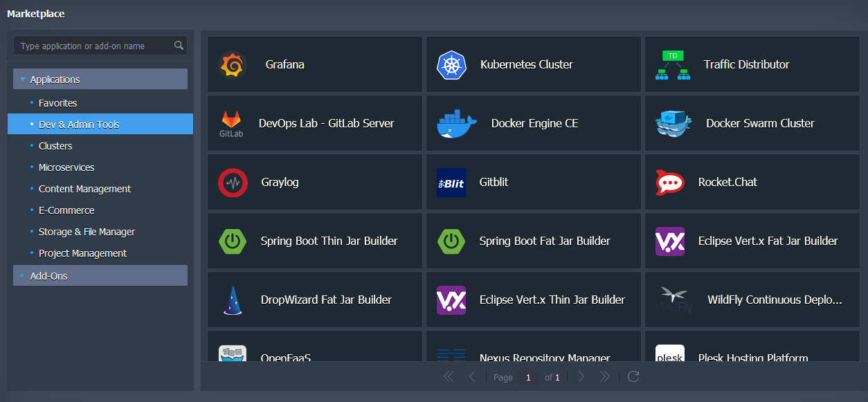Viewport: 868px width, 402px height.
Task: Click the Docker Engine CE whale icon
Action: [457, 124]
